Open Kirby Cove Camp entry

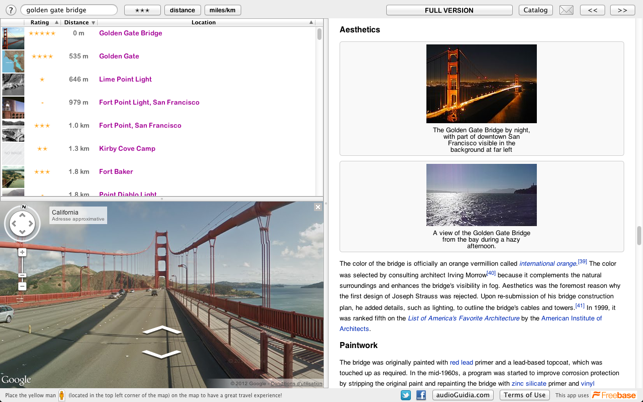coord(127,148)
